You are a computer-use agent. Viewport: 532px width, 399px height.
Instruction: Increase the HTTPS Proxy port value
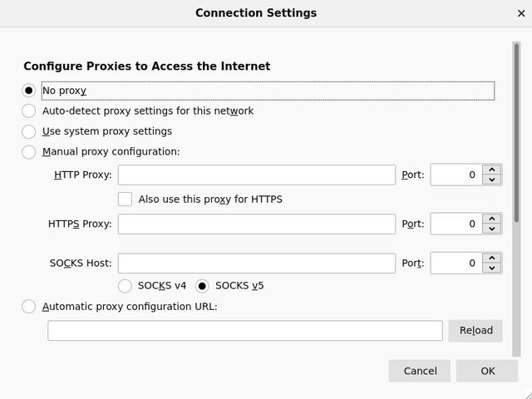point(491,219)
